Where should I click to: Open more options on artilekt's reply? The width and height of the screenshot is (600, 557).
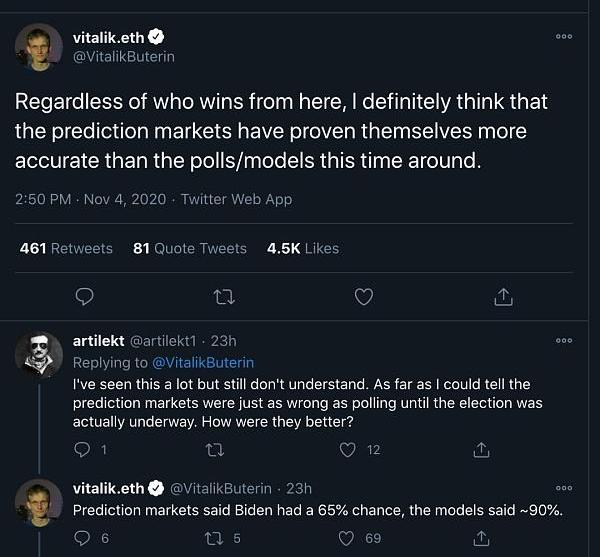564,341
